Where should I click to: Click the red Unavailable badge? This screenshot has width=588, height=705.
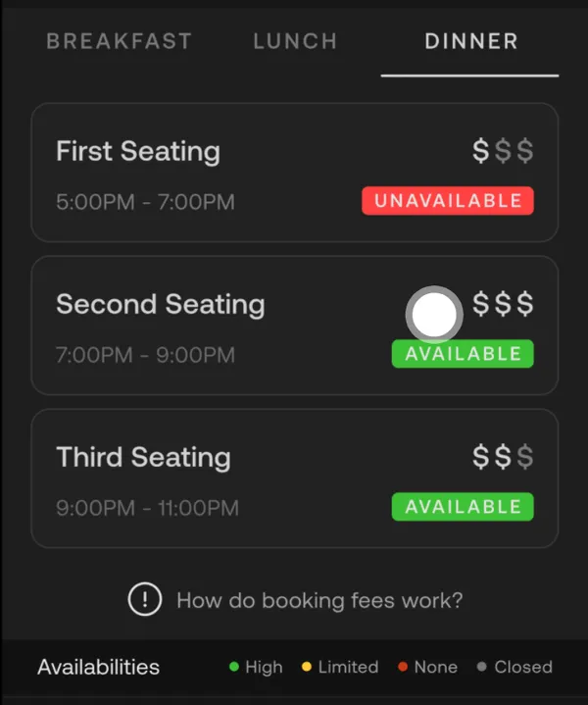448,201
